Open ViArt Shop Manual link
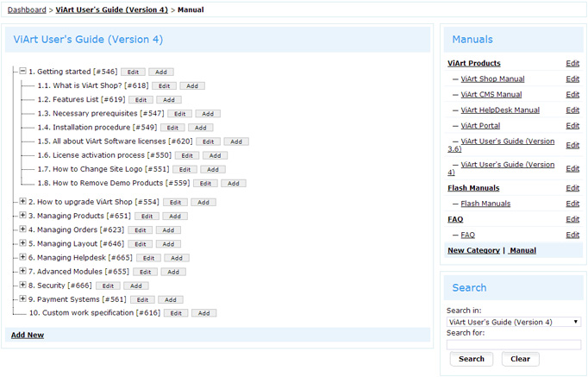Image resolution: width=588 pixels, height=377 pixels. pyautogui.click(x=493, y=79)
